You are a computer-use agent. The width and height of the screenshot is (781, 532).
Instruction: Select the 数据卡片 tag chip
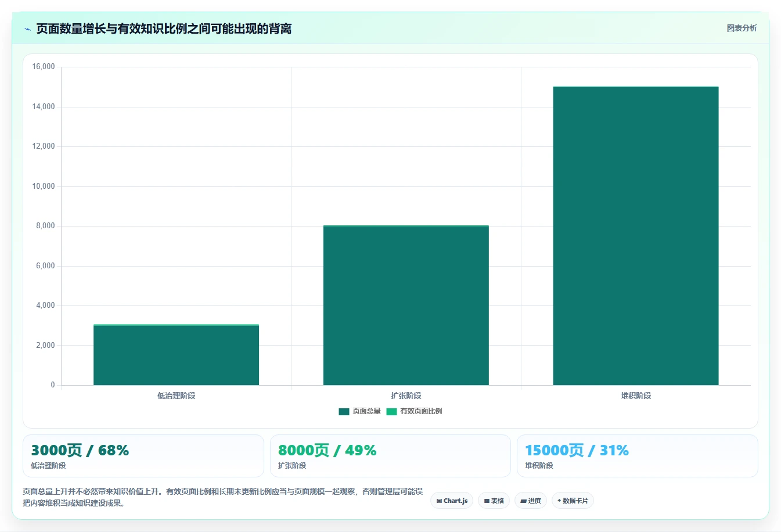click(x=573, y=501)
